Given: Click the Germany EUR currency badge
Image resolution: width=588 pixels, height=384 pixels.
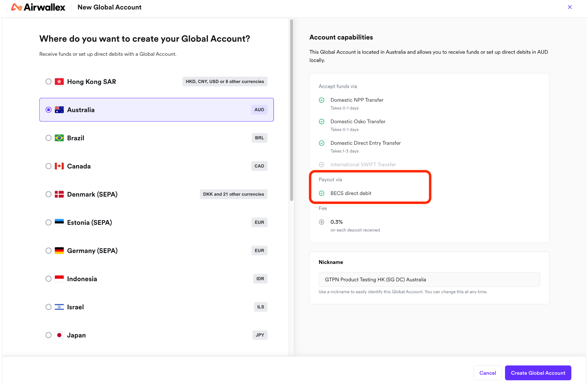Looking at the screenshot, I should click(259, 250).
